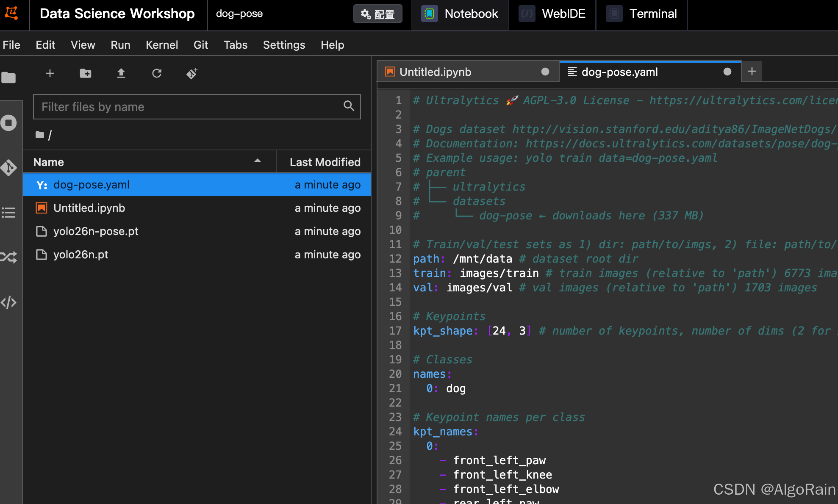Image resolution: width=838 pixels, height=504 pixels.
Task: Click the '0: dog' class entry
Action: pos(446,388)
